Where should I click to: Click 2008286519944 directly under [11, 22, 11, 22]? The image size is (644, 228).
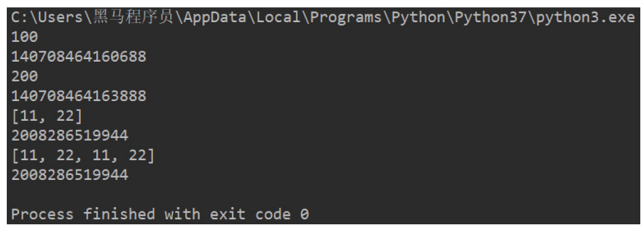click(70, 175)
